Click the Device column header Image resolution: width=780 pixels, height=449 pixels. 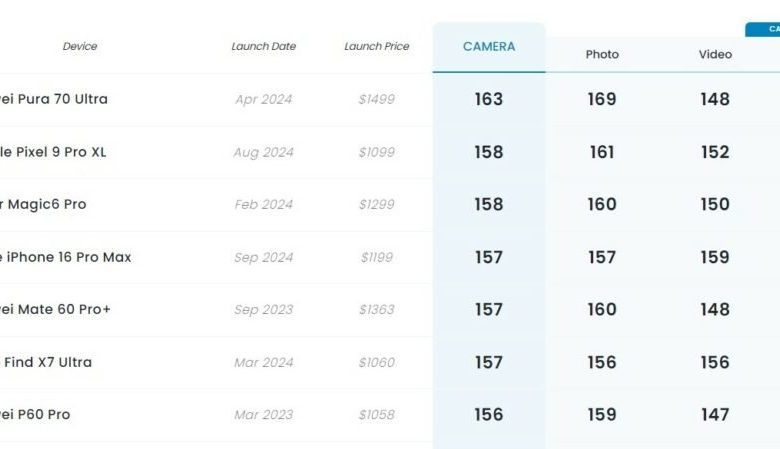pyautogui.click(x=80, y=47)
